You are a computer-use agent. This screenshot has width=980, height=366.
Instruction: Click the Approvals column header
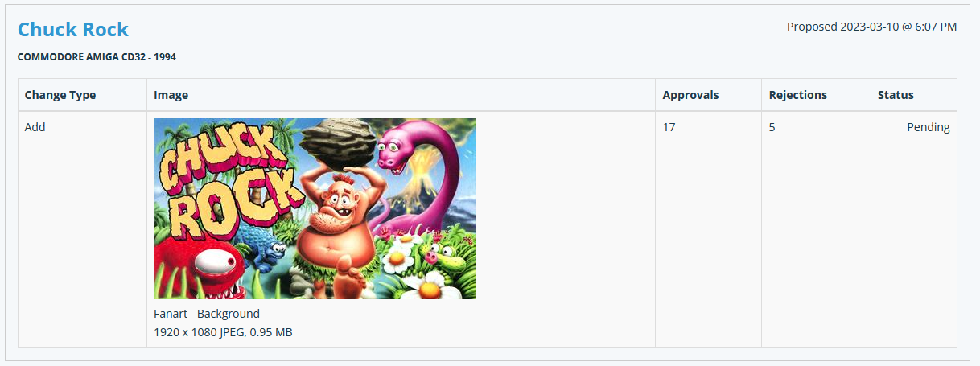(x=690, y=95)
